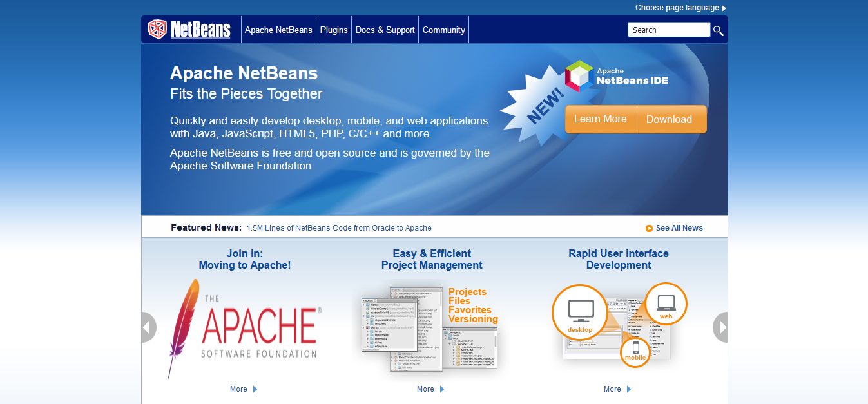The width and height of the screenshot is (868, 404).
Task: Click the 'Easy & Efficient Project Management' heading
Action: 432,259
